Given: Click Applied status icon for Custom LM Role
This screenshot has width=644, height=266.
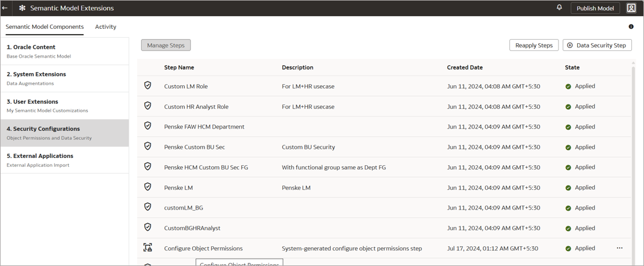Looking at the screenshot, I should click(568, 86).
